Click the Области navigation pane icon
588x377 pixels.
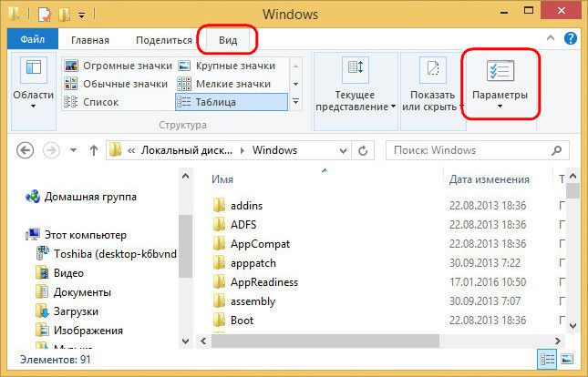click(35, 71)
